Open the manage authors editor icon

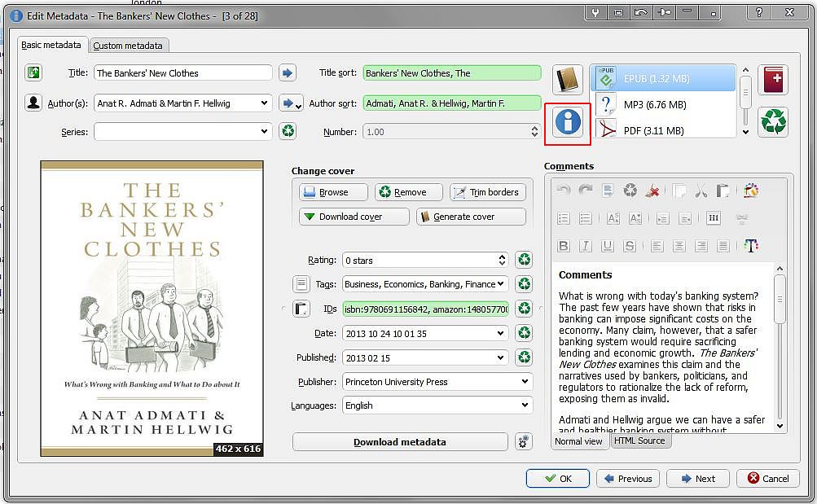tap(33, 103)
